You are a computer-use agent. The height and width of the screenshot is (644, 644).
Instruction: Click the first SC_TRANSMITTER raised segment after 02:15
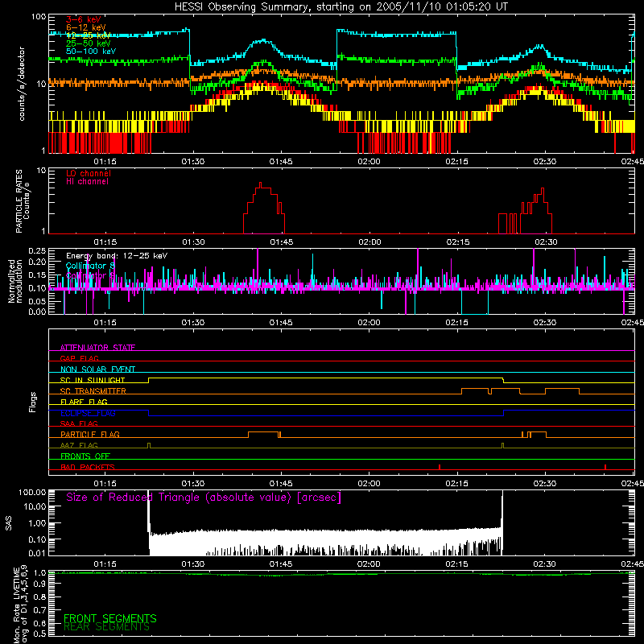[475, 389]
